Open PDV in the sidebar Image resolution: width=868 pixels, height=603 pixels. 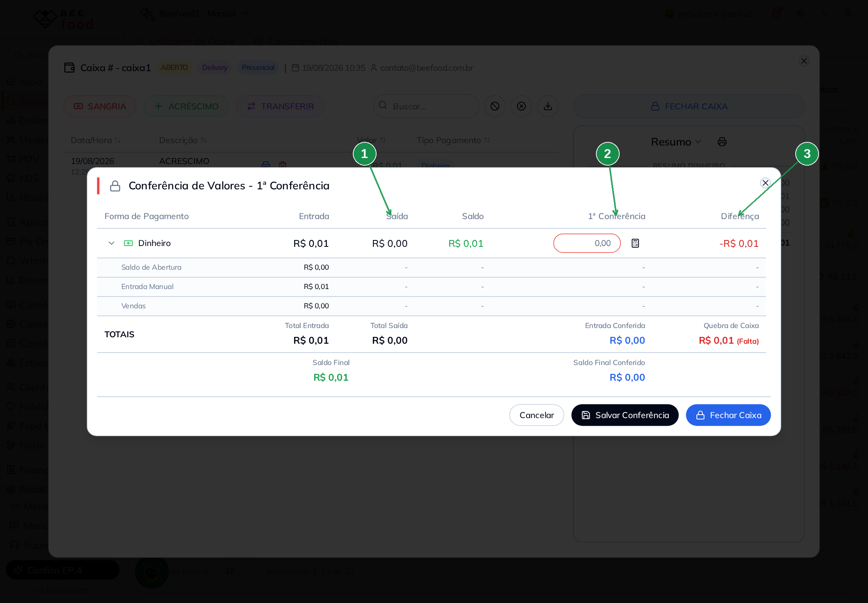tap(23, 159)
